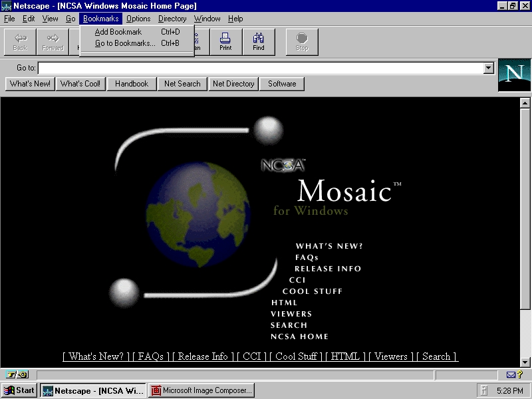Open the Window menu
Image resolution: width=532 pixels, height=399 pixels.
207,19
